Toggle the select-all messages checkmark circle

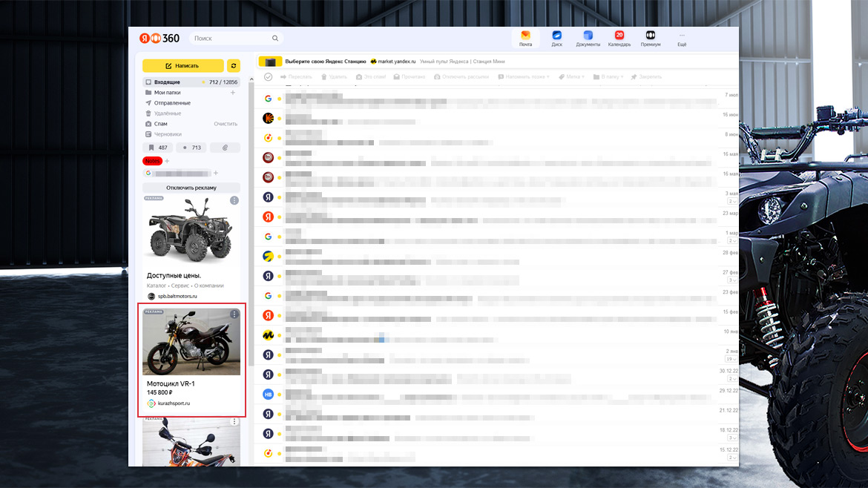pyautogui.click(x=269, y=77)
